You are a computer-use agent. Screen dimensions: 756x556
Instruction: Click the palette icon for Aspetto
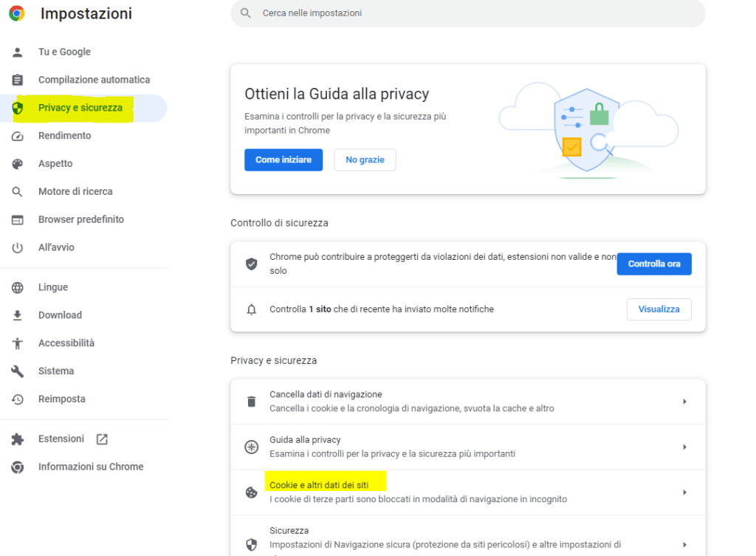point(18,164)
